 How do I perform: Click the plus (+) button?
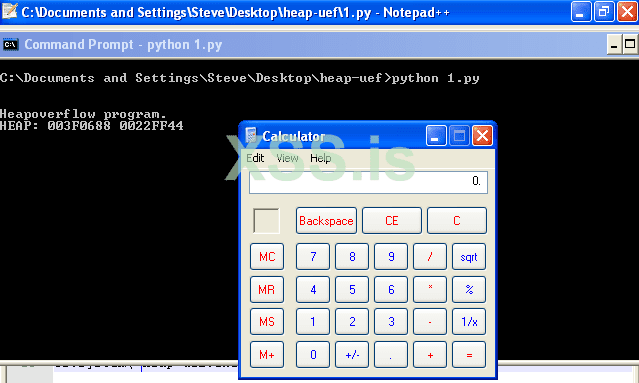tap(430, 354)
